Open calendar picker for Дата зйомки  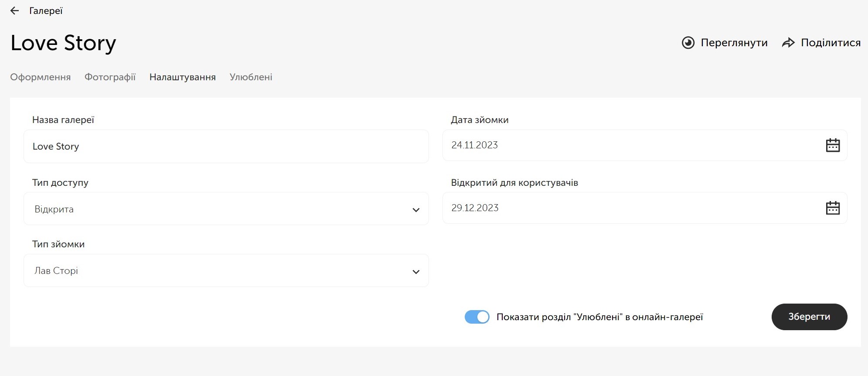tap(832, 145)
